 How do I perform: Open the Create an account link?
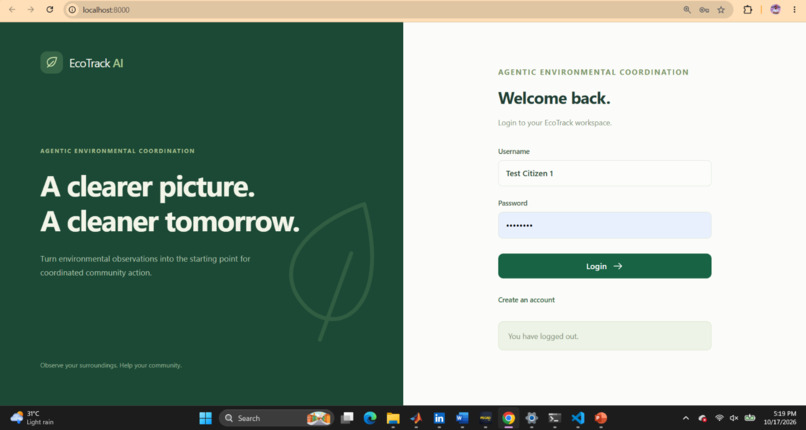pos(526,300)
